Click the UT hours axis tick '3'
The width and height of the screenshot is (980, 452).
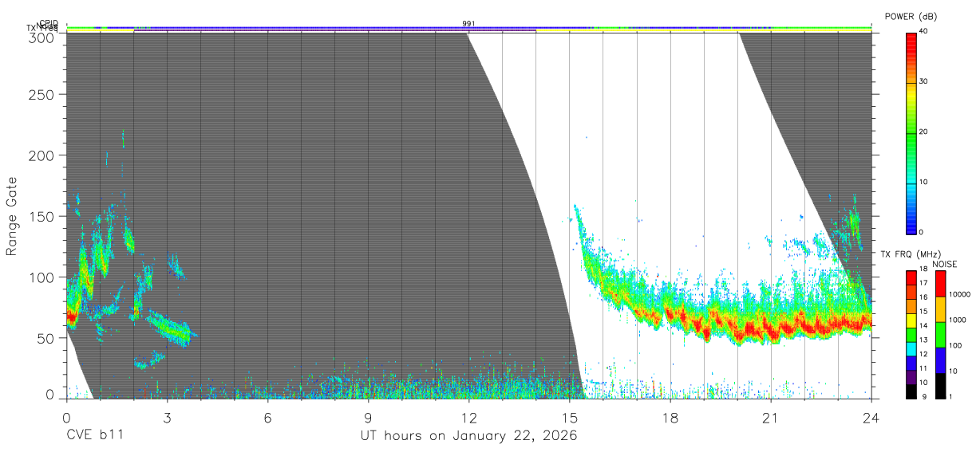click(167, 417)
